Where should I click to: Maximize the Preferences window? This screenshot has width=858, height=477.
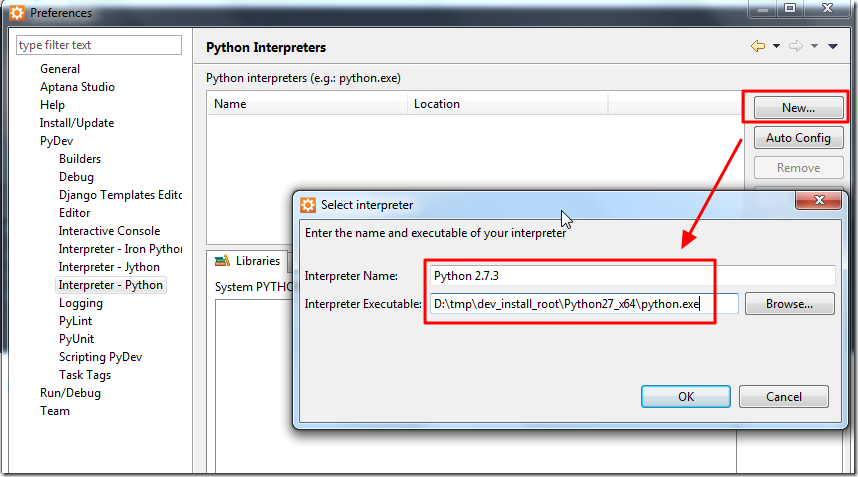(790, 10)
